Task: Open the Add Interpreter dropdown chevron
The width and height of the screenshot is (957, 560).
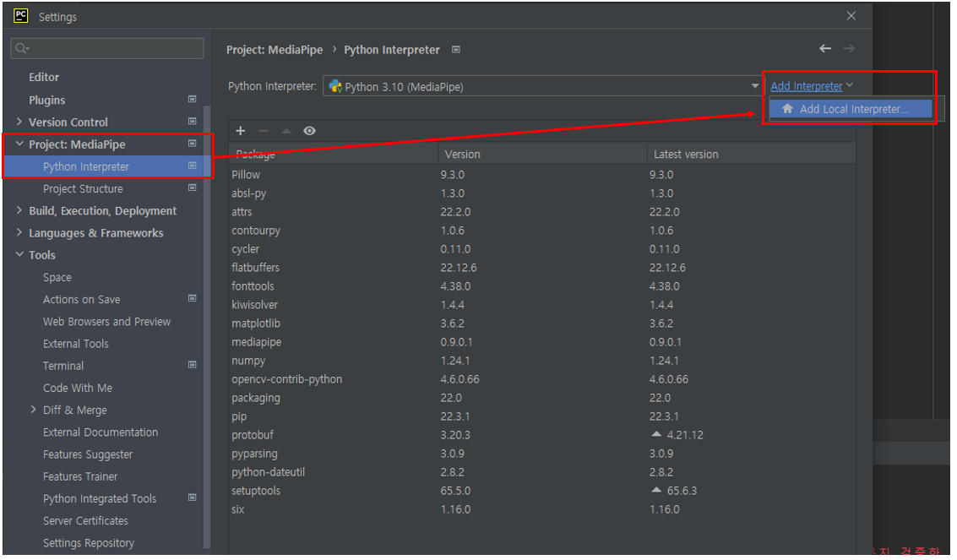Action: (x=850, y=85)
